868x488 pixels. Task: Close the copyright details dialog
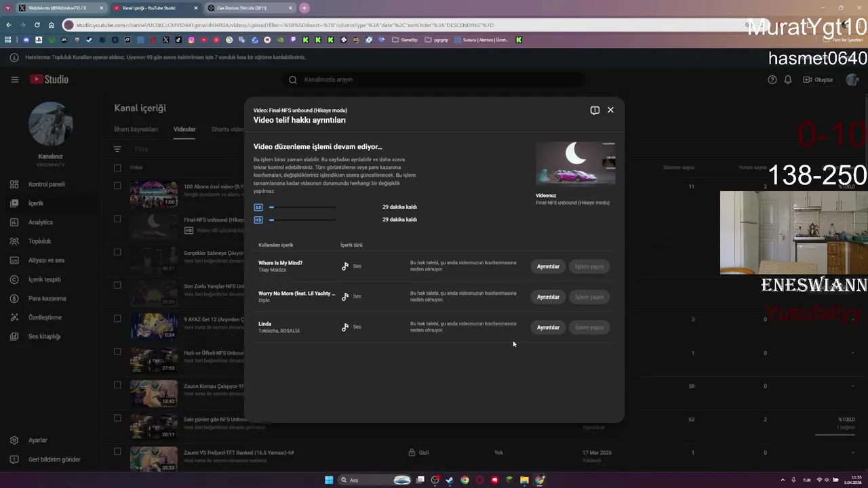click(x=610, y=110)
